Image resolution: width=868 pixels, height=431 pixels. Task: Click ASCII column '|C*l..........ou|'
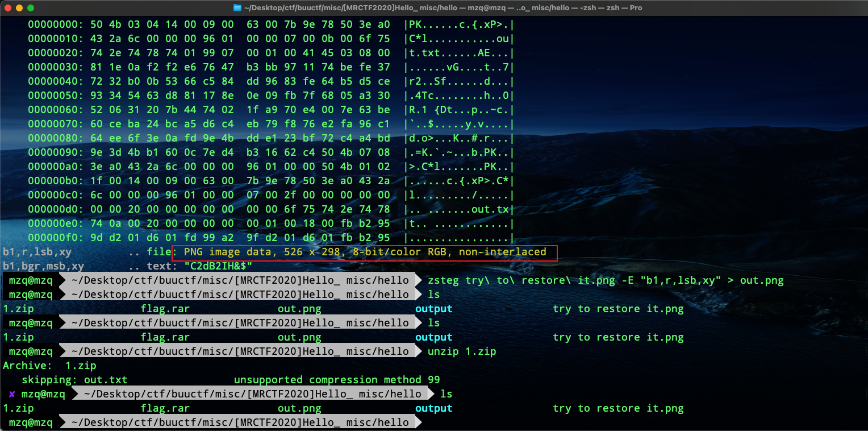click(x=459, y=39)
